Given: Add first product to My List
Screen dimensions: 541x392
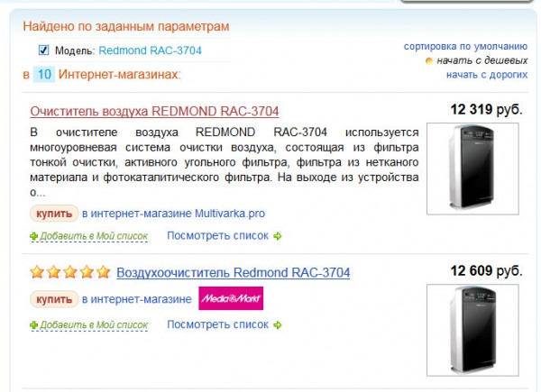Looking at the screenshot, I should pos(94,236).
